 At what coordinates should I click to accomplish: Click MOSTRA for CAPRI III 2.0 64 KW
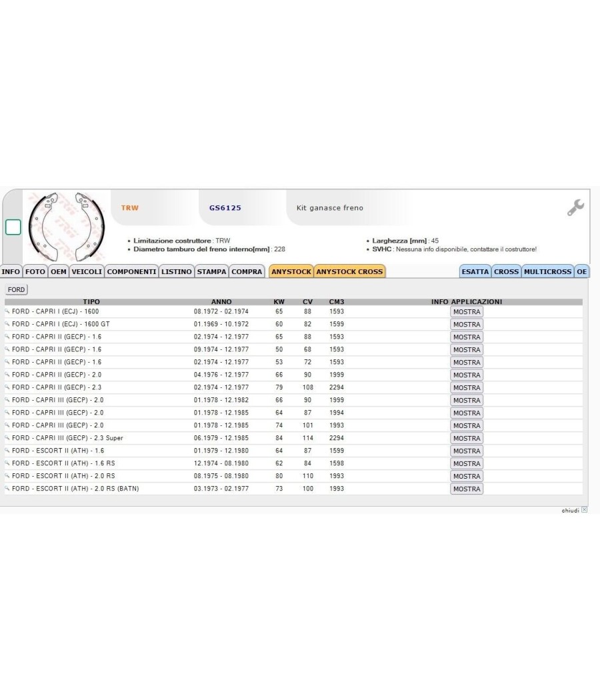(467, 413)
